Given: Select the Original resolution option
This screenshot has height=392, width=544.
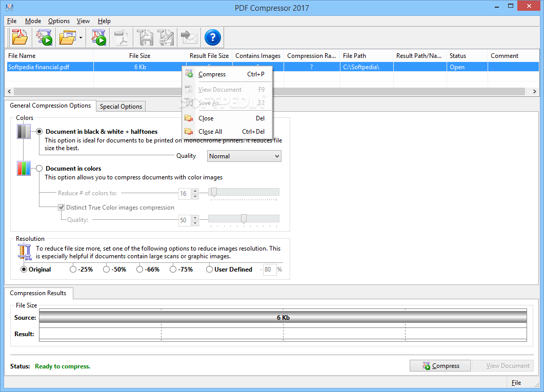Looking at the screenshot, I should (x=24, y=270).
